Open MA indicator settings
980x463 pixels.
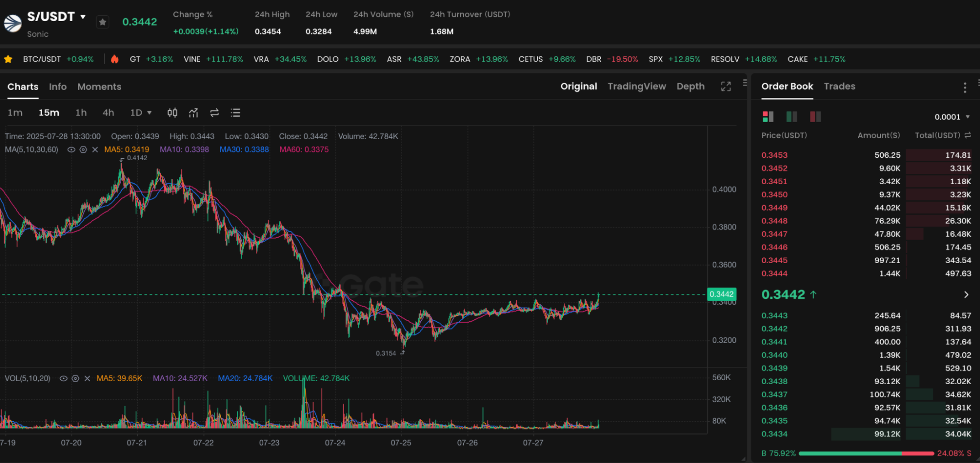(83, 150)
